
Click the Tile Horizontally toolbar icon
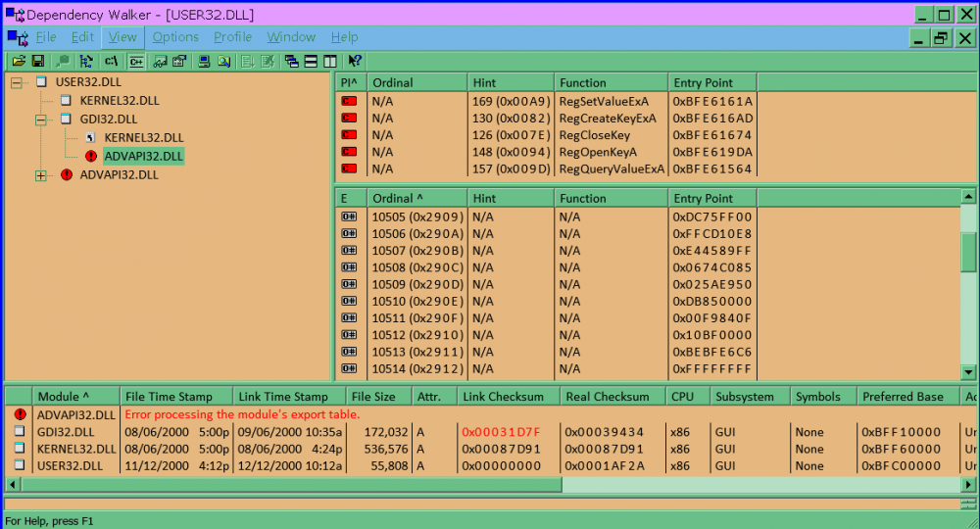(x=311, y=61)
